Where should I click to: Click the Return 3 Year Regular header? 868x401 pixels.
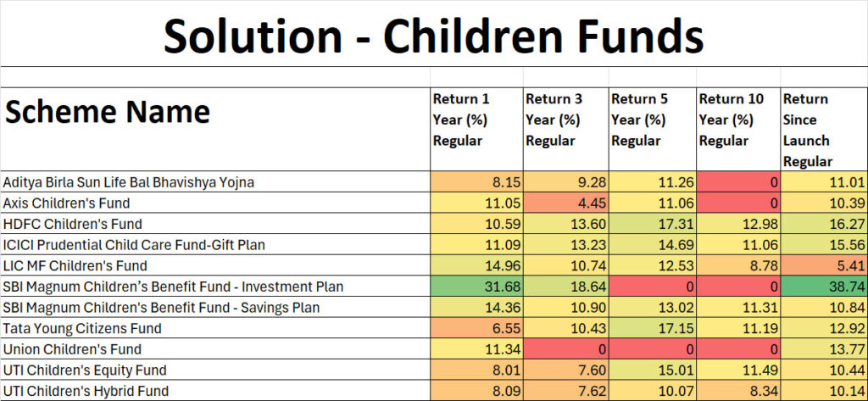[x=565, y=129]
